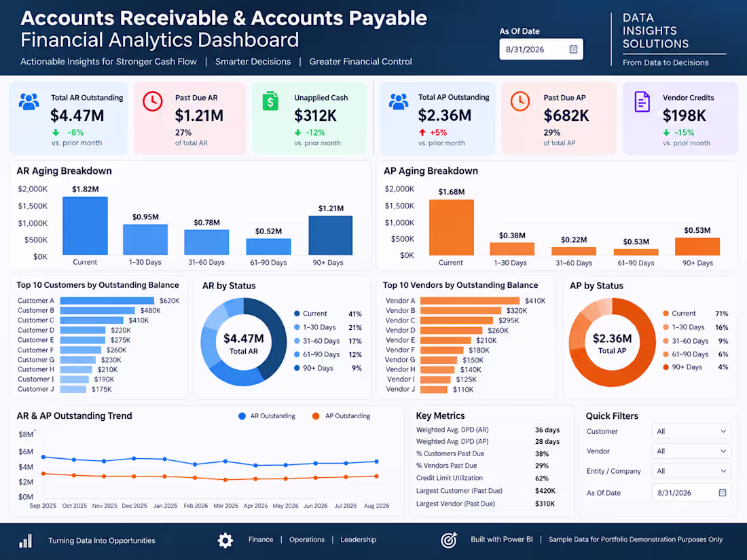The width and height of the screenshot is (747, 560).
Task: Click the Aug 2026 AR Outstanding data point
Action: tap(376, 462)
